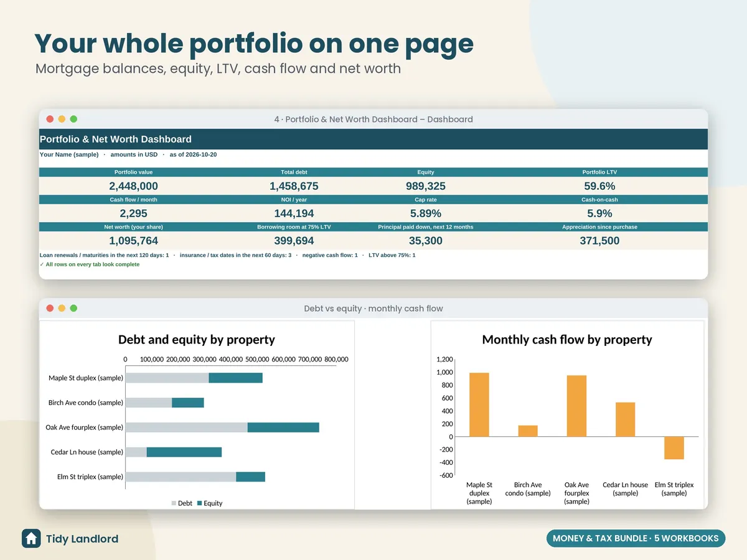
Task: Click the gray Debt legend swatch
Action: [174, 503]
